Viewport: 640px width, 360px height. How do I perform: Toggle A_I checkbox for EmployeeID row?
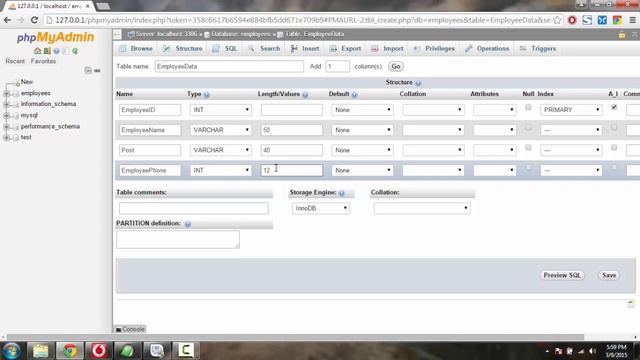pos(614,107)
